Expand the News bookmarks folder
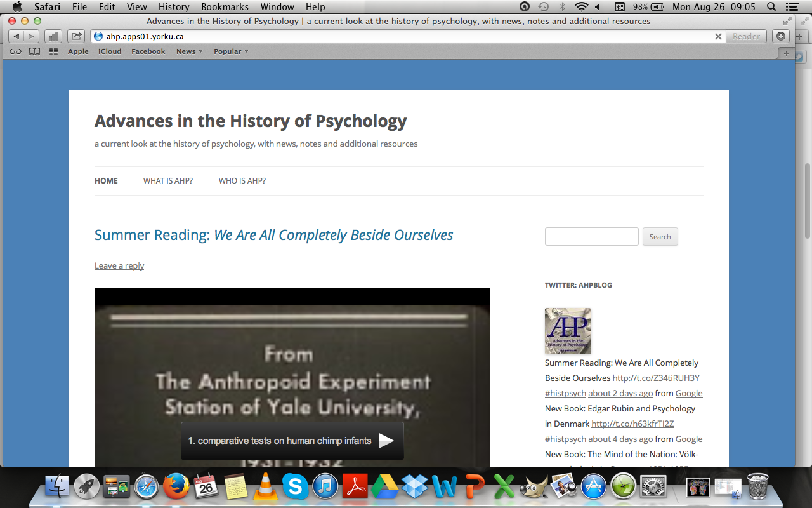812x508 pixels. coord(189,51)
